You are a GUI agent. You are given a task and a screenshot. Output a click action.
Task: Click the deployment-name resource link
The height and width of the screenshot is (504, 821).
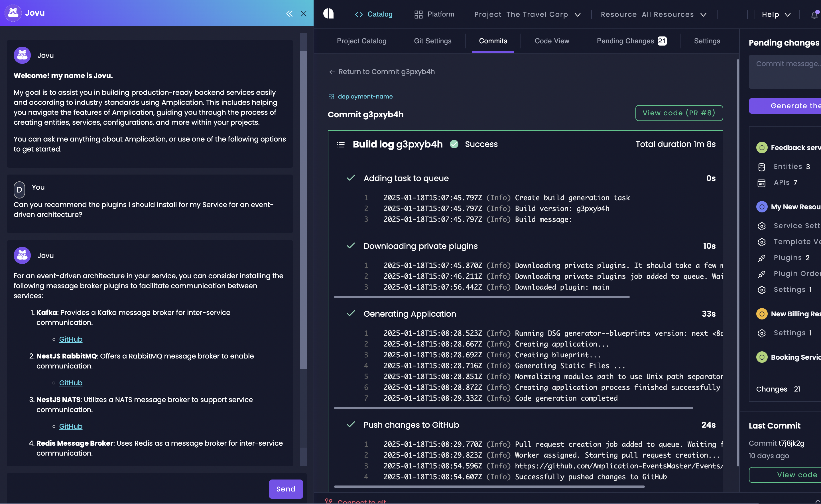(x=365, y=97)
